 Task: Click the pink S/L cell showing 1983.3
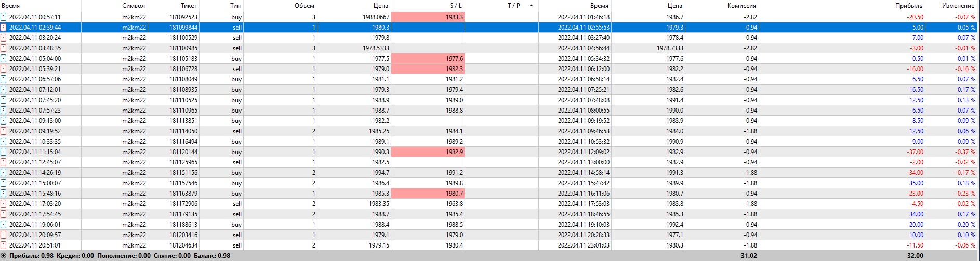[427, 17]
